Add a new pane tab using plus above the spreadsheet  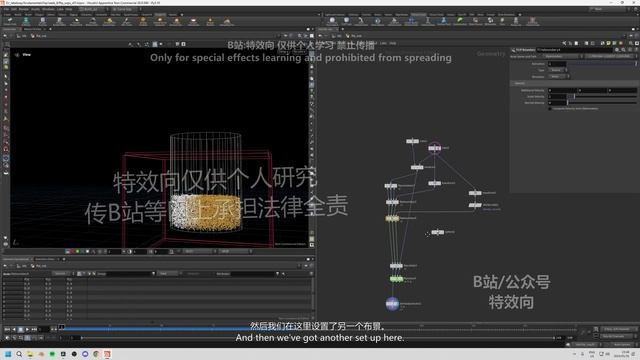[x=64, y=259]
